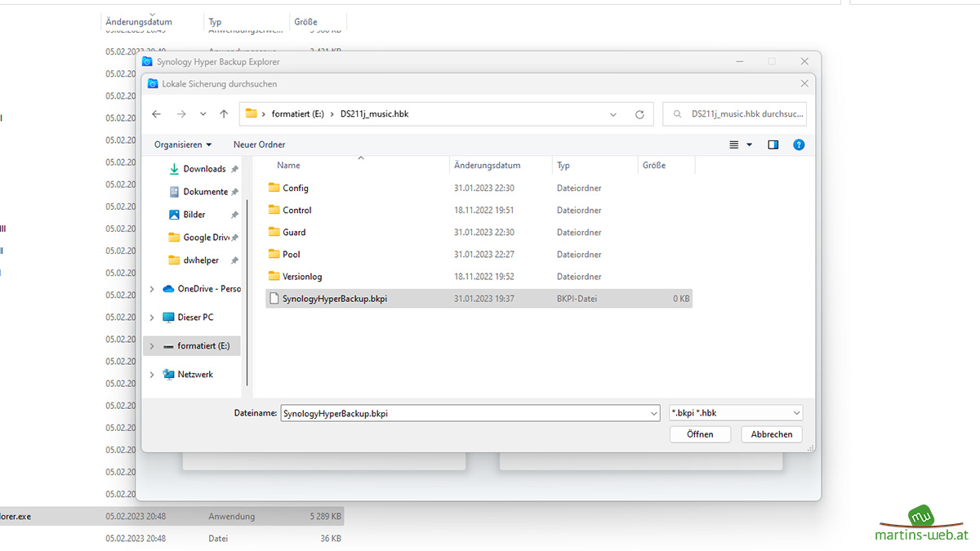Click the Forward navigation arrow
This screenshot has width=980, height=551.
(181, 114)
